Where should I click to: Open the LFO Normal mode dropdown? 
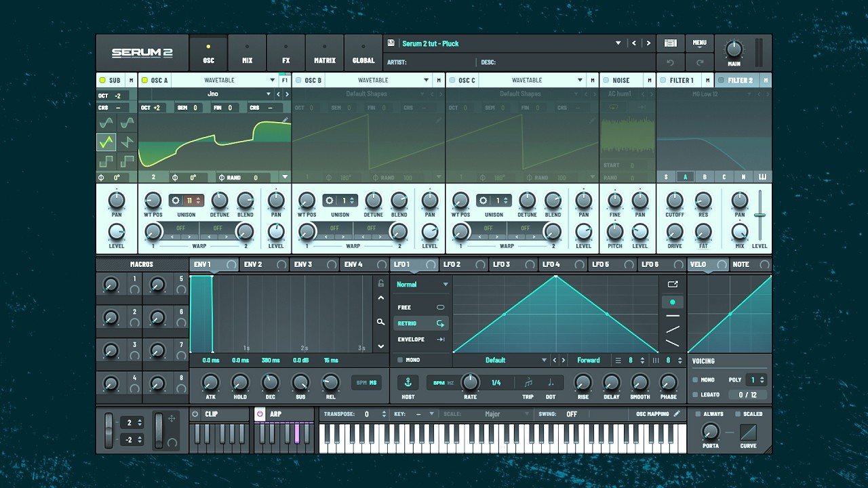coord(422,285)
